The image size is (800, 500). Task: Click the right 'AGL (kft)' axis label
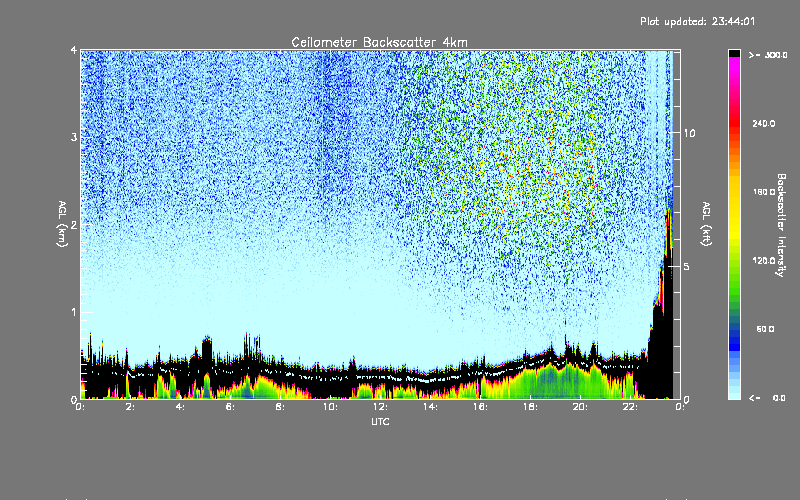(706, 224)
